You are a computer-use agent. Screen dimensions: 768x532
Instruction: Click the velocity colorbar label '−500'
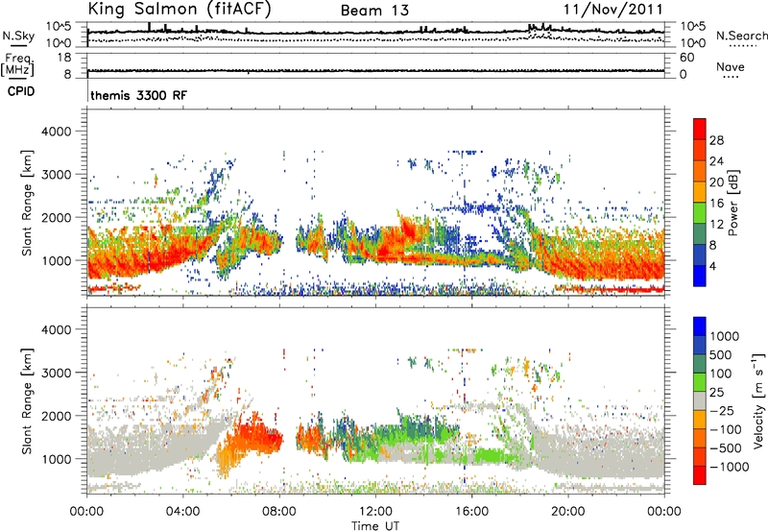coord(726,447)
